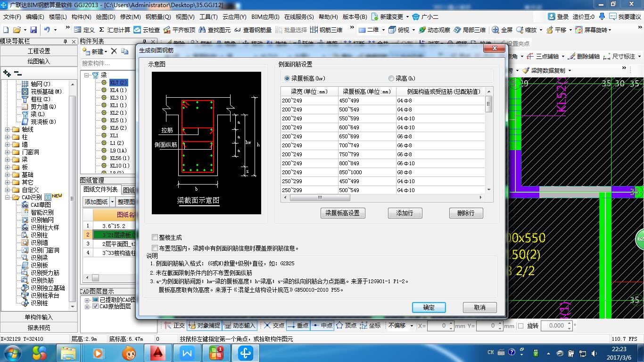Open the 工具(T) menu
644x362 pixels.
click(x=208, y=17)
